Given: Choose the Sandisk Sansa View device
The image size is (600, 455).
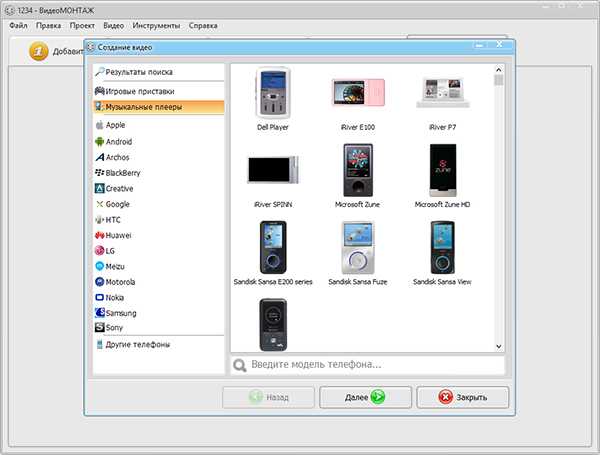Looking at the screenshot, I should pyautogui.click(x=443, y=253).
